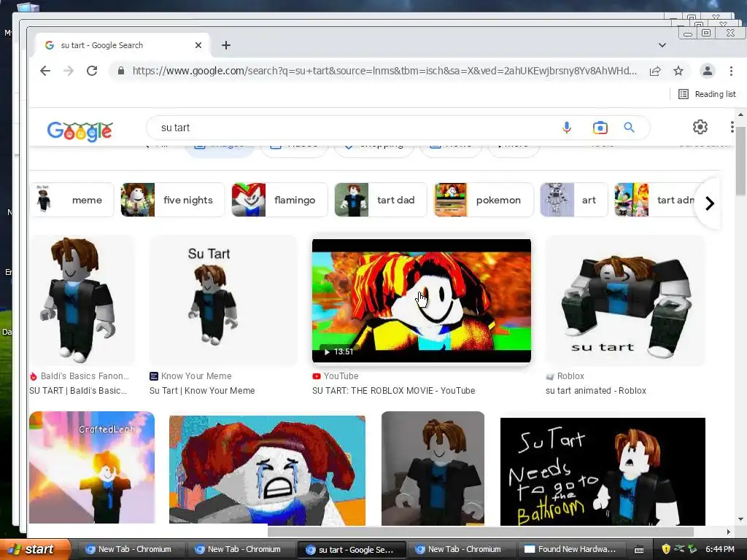Click the Know Your Meme source label
Viewport: 747px width, 560px height.
[x=190, y=376]
